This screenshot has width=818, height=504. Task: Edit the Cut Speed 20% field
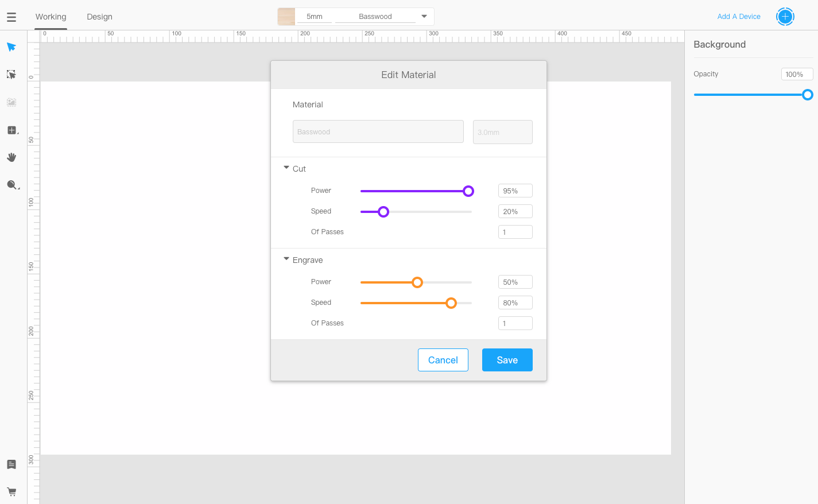click(515, 211)
